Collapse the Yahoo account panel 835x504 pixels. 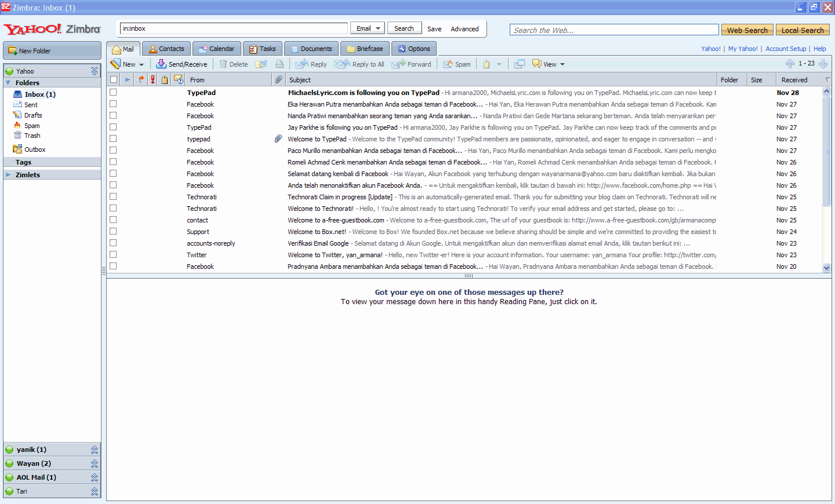click(95, 71)
